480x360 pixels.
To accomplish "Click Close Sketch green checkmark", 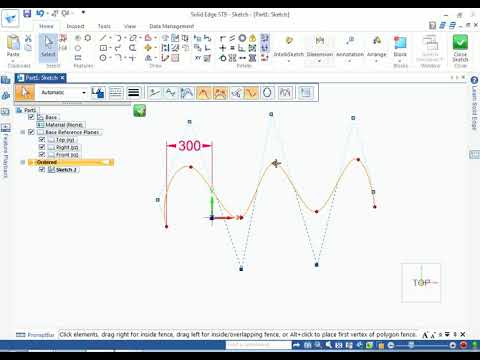I will [x=460, y=43].
